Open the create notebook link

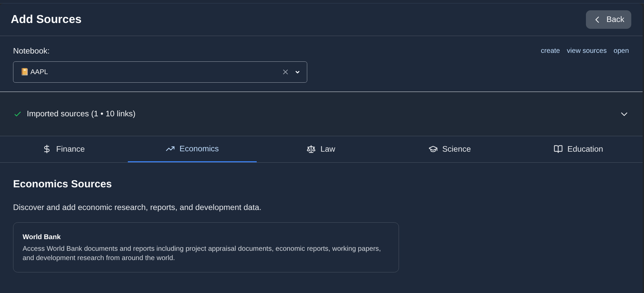click(550, 51)
